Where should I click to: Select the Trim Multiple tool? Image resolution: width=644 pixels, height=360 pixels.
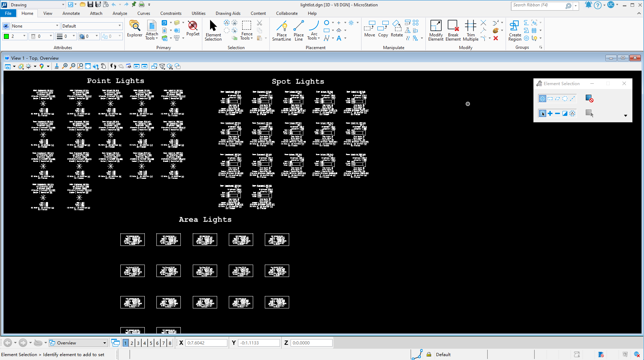pos(470,30)
